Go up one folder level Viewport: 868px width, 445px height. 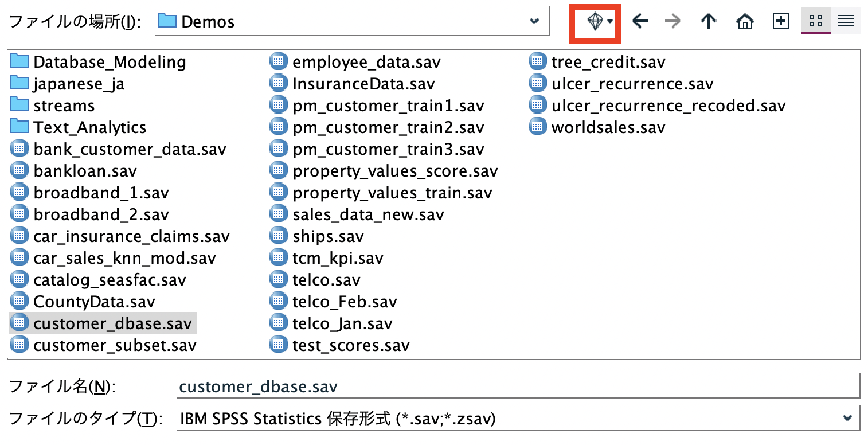tap(709, 22)
